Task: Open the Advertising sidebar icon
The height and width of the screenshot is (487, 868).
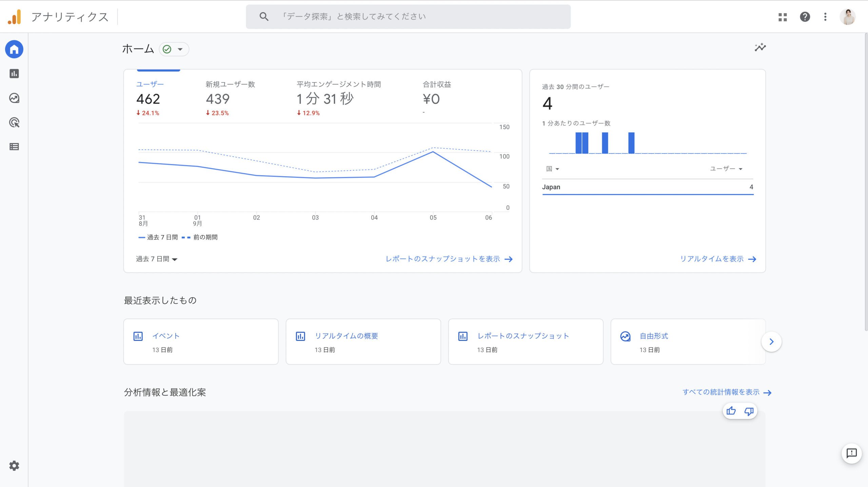Action: 14,122
